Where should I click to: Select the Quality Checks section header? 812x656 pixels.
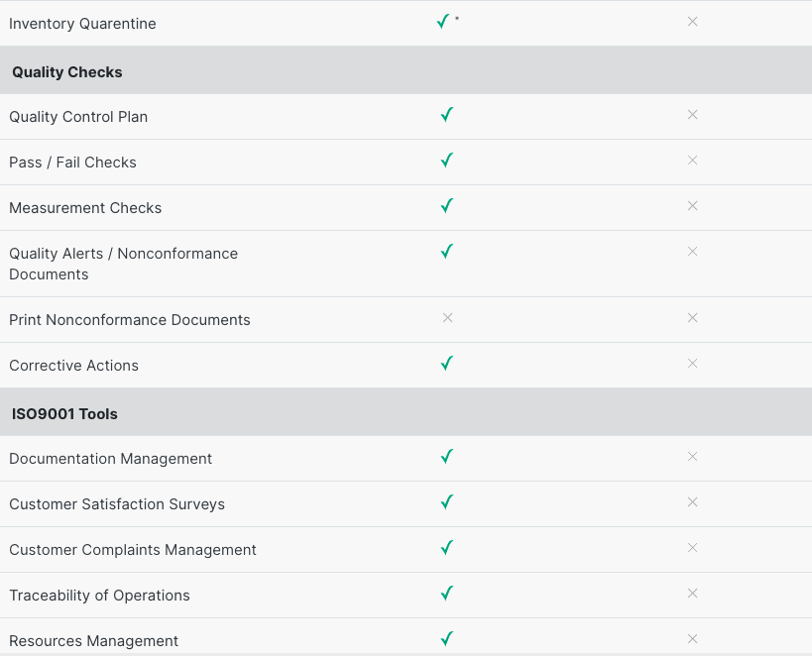tap(67, 72)
